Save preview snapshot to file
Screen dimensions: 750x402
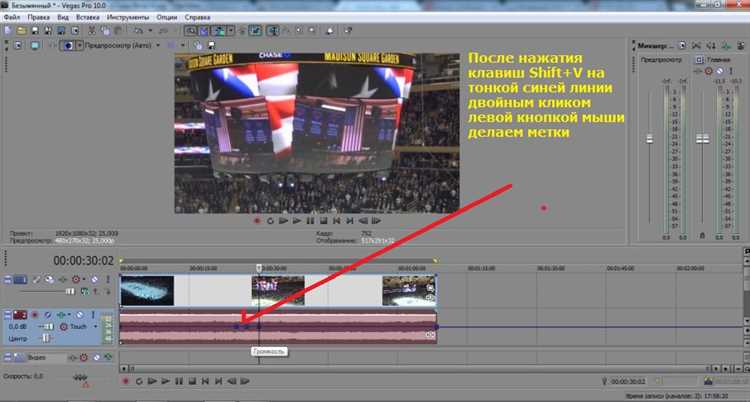pos(211,45)
